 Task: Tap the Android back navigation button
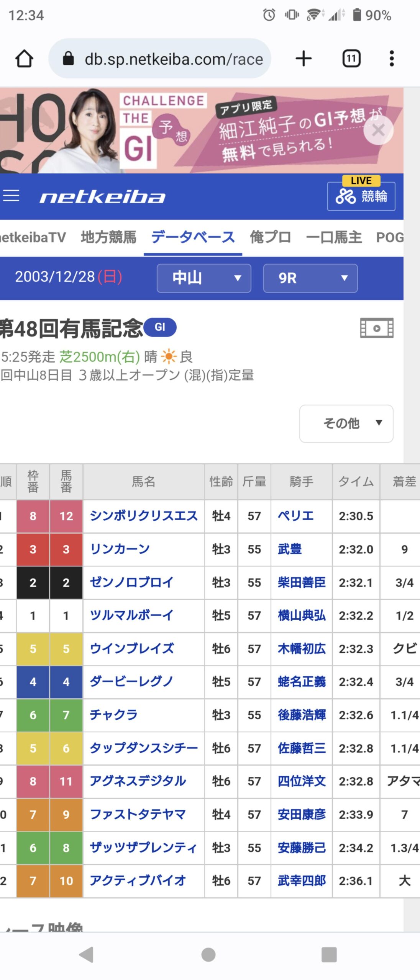point(86,954)
